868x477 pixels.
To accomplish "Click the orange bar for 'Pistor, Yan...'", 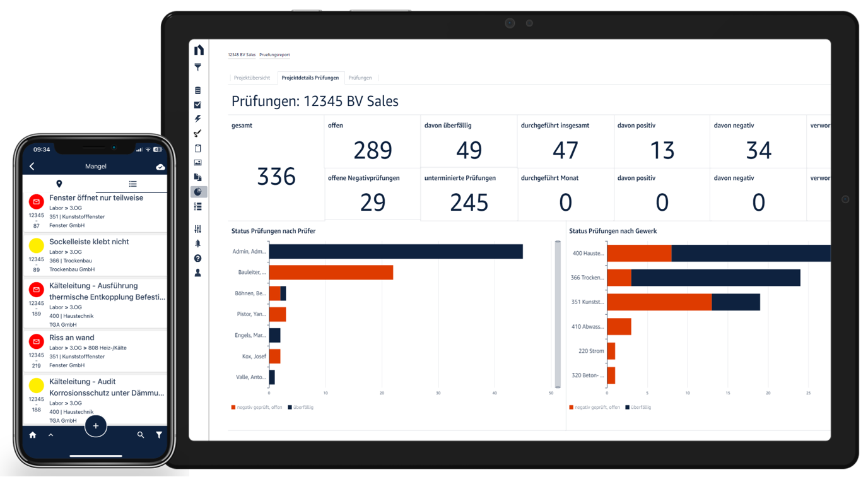I will (277, 314).
